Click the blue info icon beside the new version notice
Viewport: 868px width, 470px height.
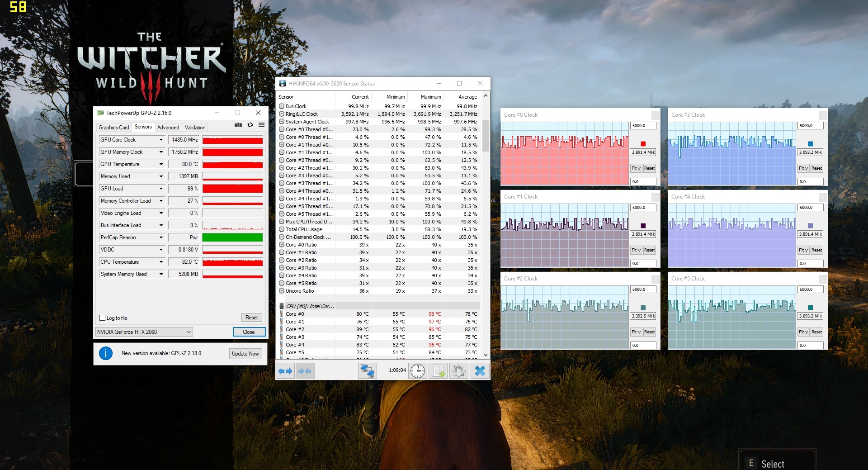106,353
